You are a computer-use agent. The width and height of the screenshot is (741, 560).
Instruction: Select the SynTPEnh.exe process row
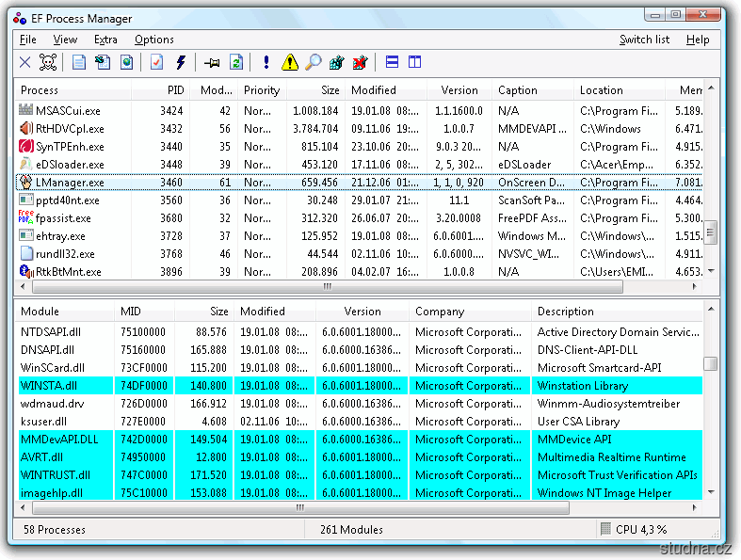click(x=70, y=147)
